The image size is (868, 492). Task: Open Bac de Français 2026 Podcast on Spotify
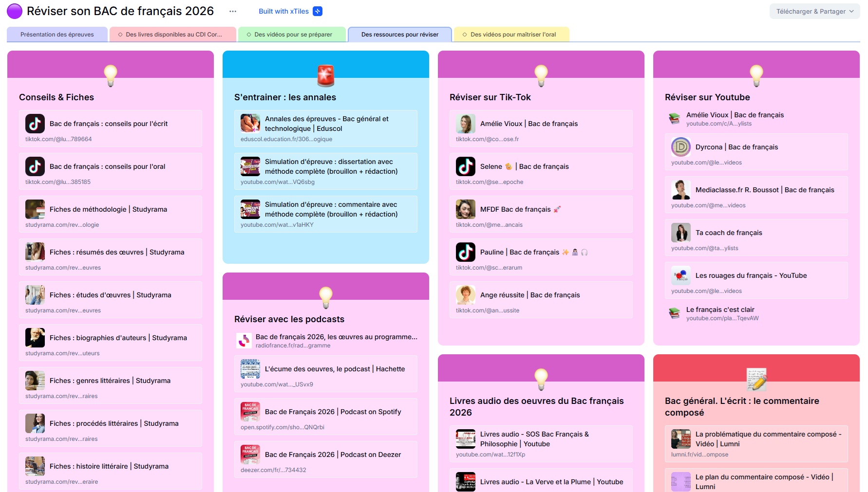(333, 412)
